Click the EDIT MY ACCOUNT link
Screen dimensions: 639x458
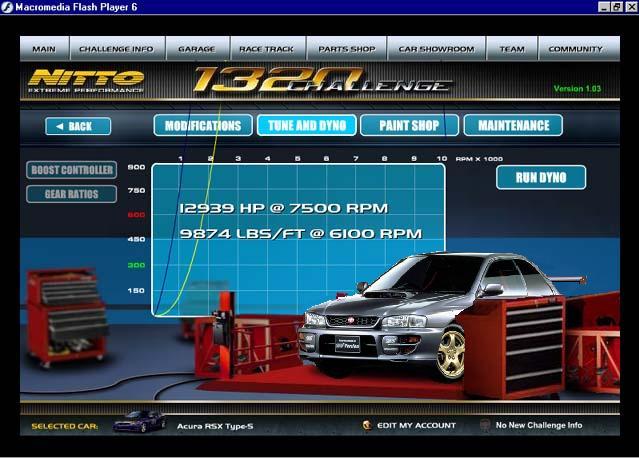(x=416, y=425)
